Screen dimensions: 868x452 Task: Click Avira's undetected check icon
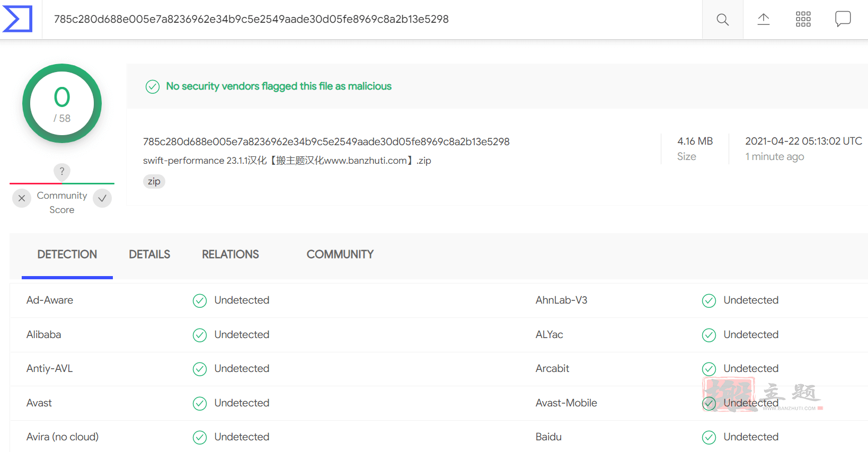(200, 438)
